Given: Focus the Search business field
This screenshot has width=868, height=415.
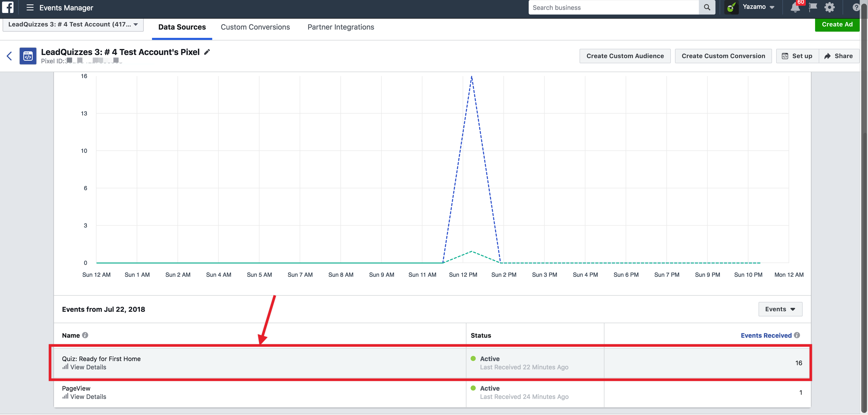Looking at the screenshot, I should (x=613, y=8).
